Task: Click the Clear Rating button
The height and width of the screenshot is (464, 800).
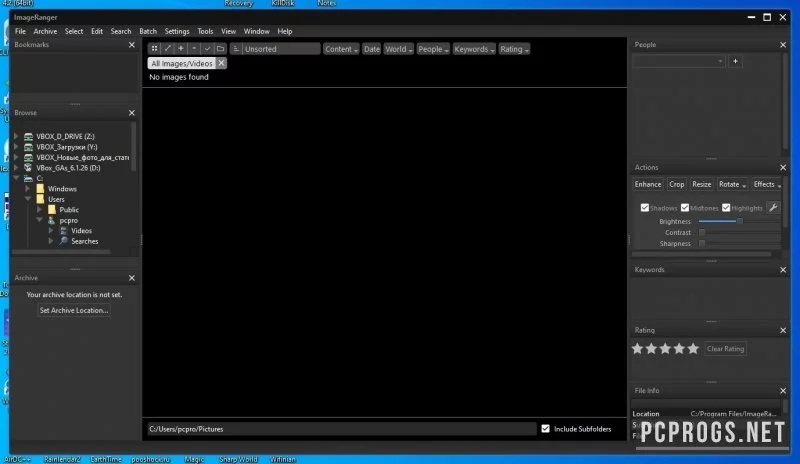Action: tap(725, 349)
